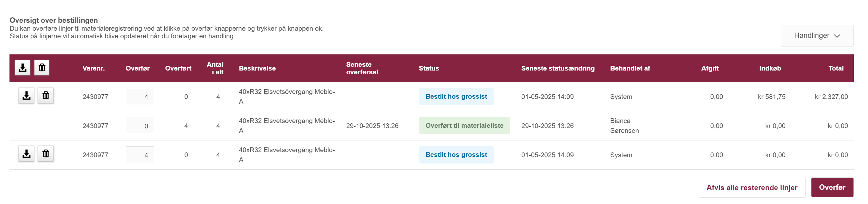868x204 pixels.
Task: Click Afvis alle resterende linjer button
Action: [x=751, y=188]
